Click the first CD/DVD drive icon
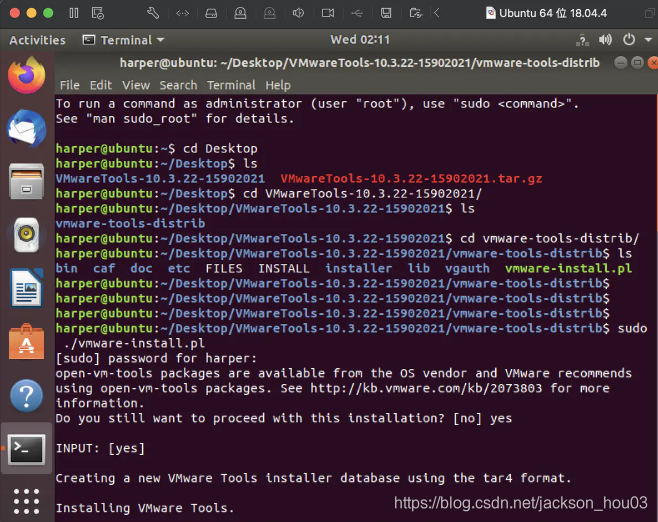 pos(240,13)
